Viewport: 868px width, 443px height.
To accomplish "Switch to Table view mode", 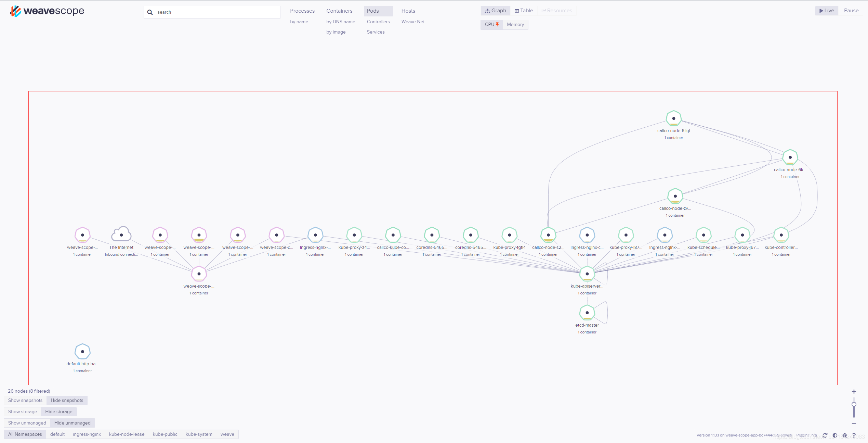I will coord(524,11).
